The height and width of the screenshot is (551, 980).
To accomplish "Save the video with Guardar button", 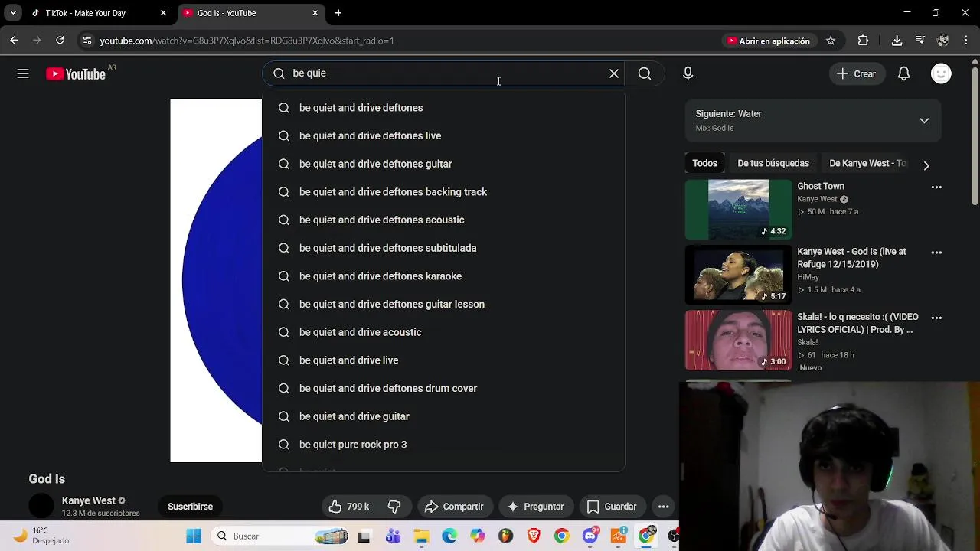I will [x=612, y=507].
